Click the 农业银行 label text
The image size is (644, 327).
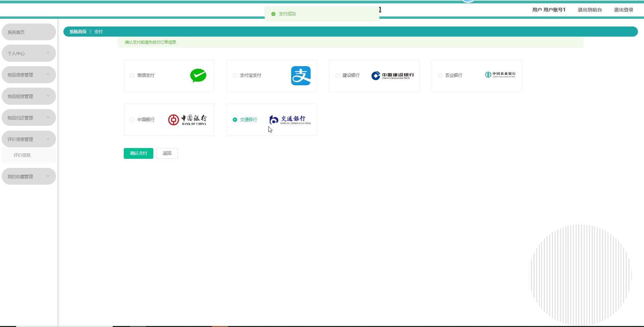click(454, 76)
